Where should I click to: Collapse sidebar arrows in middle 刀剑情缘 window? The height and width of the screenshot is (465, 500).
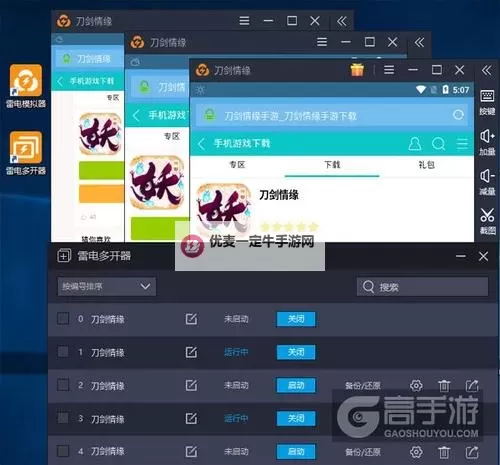pyautogui.click(x=419, y=42)
